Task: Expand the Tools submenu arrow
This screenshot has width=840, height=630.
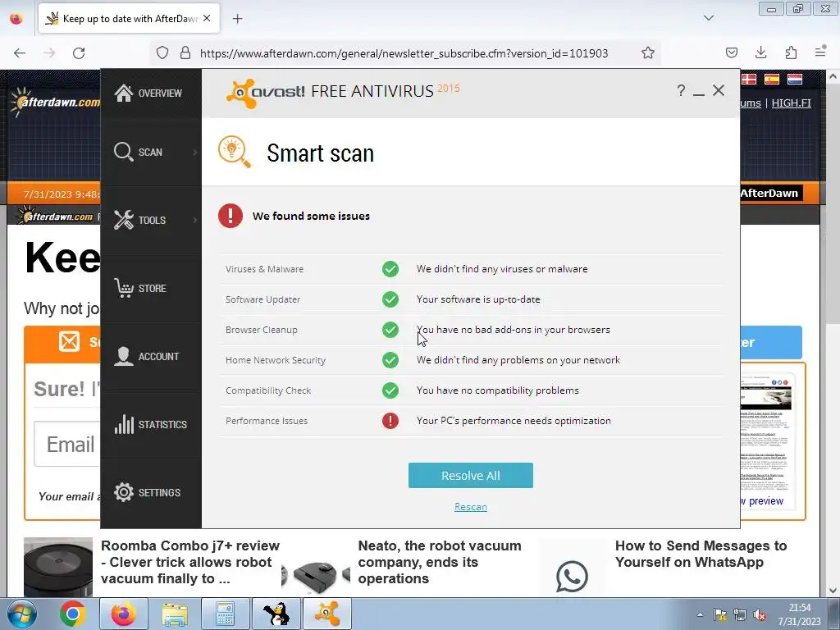Action: (195, 220)
